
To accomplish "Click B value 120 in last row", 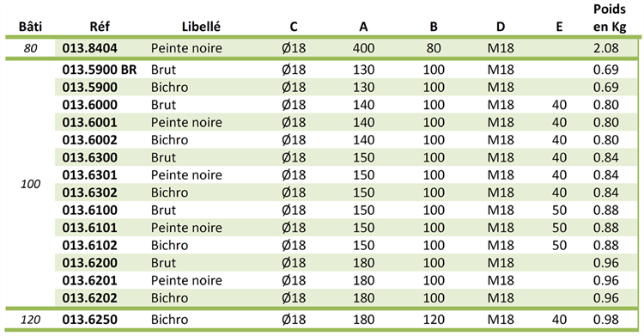I will [434, 320].
